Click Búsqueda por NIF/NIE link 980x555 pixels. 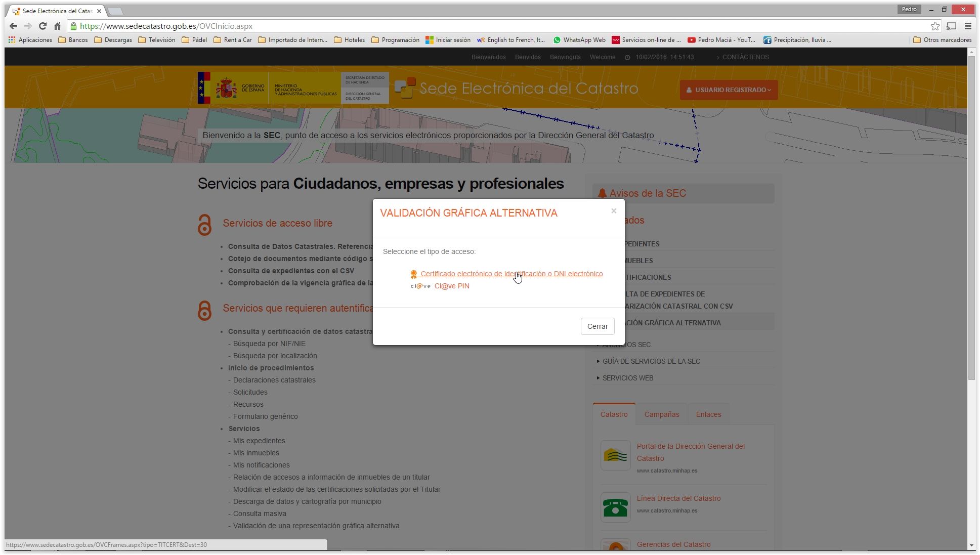[269, 344]
